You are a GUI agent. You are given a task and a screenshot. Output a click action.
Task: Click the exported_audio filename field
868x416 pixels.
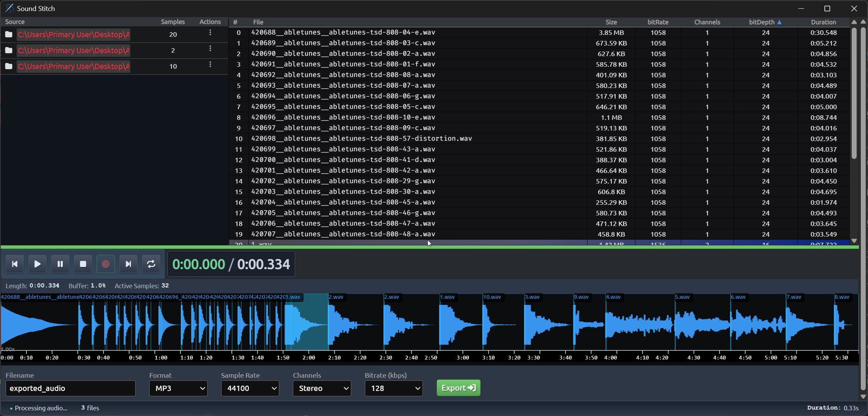click(70, 388)
